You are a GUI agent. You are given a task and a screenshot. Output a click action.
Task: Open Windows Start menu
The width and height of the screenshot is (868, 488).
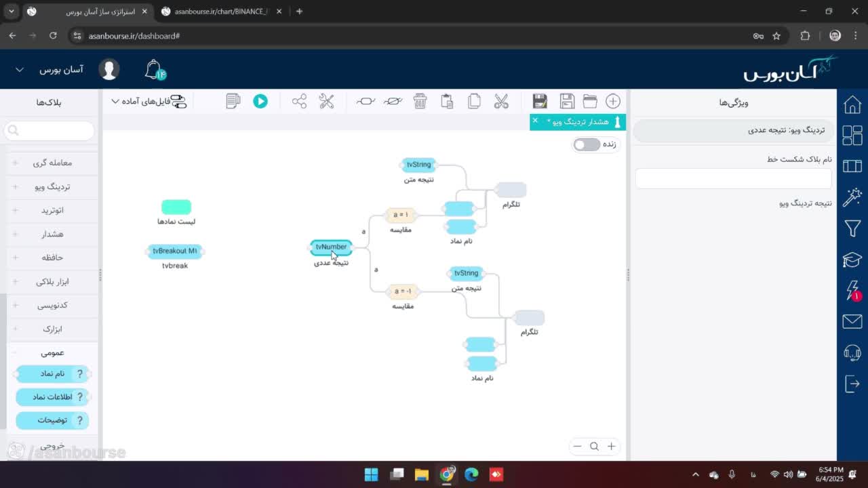(x=371, y=474)
